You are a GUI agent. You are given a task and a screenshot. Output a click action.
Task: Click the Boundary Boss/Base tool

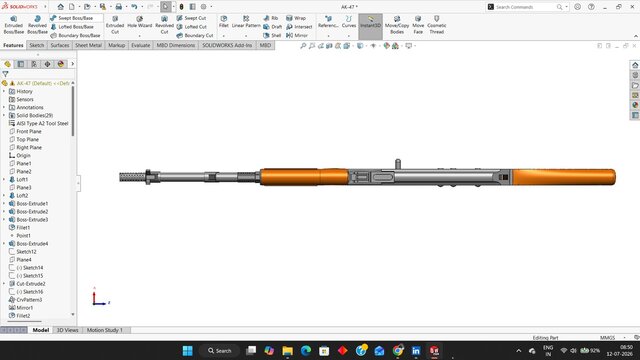tap(76, 36)
